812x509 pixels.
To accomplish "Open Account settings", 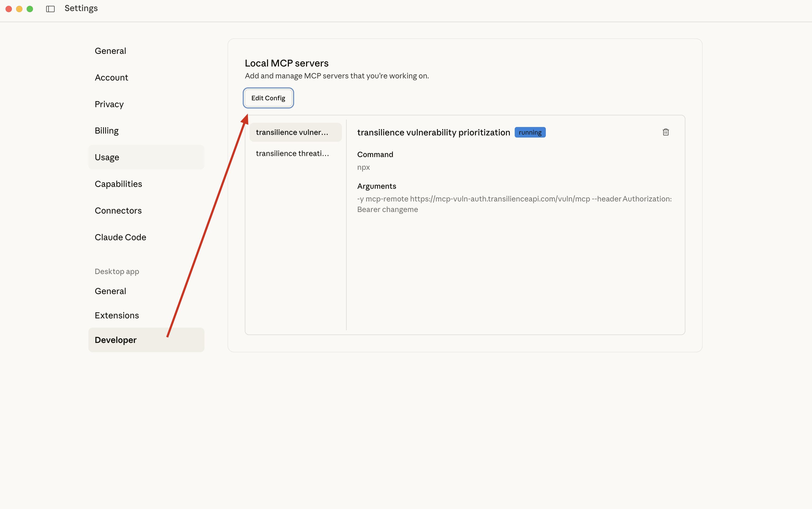I will 111,77.
